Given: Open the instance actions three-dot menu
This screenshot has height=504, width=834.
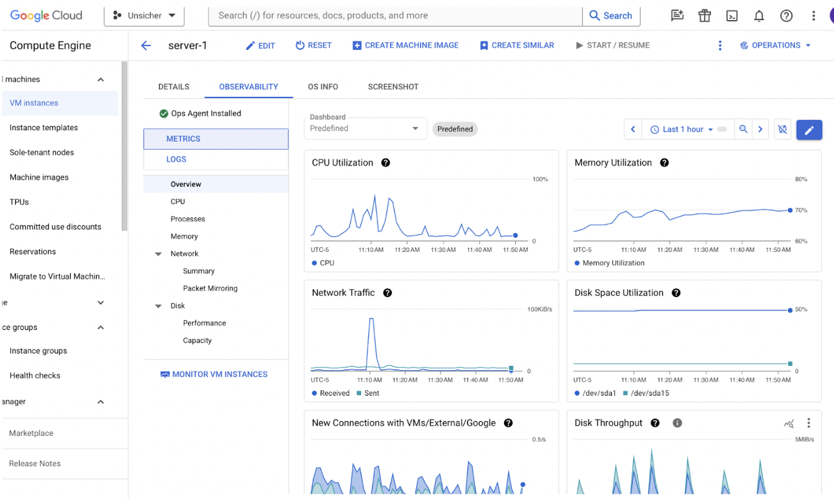Looking at the screenshot, I should tap(720, 45).
